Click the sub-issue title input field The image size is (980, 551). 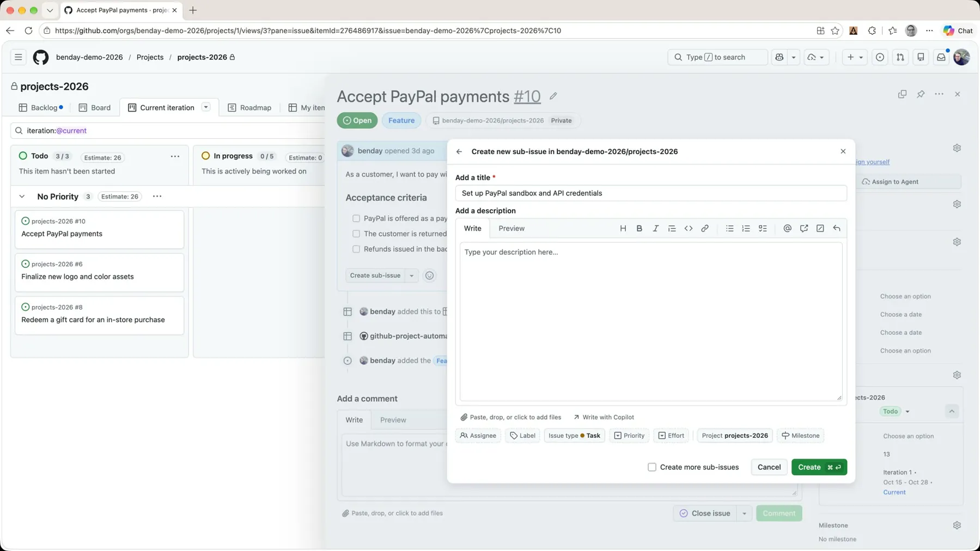pos(651,193)
